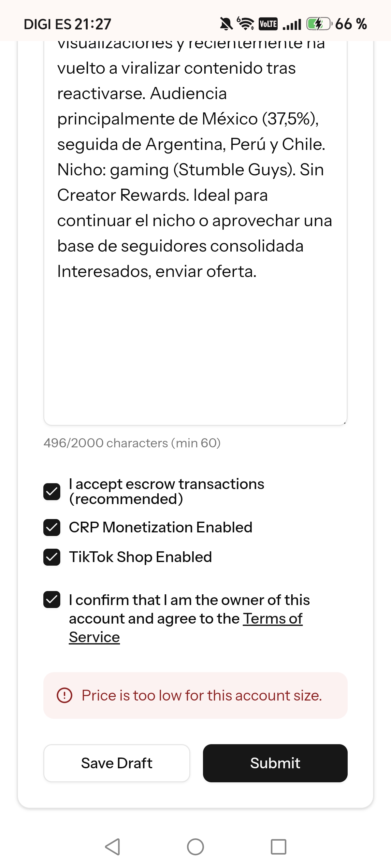Image resolution: width=391 pixels, height=868 pixels.
Task: Submit the account listing
Action: [275, 763]
